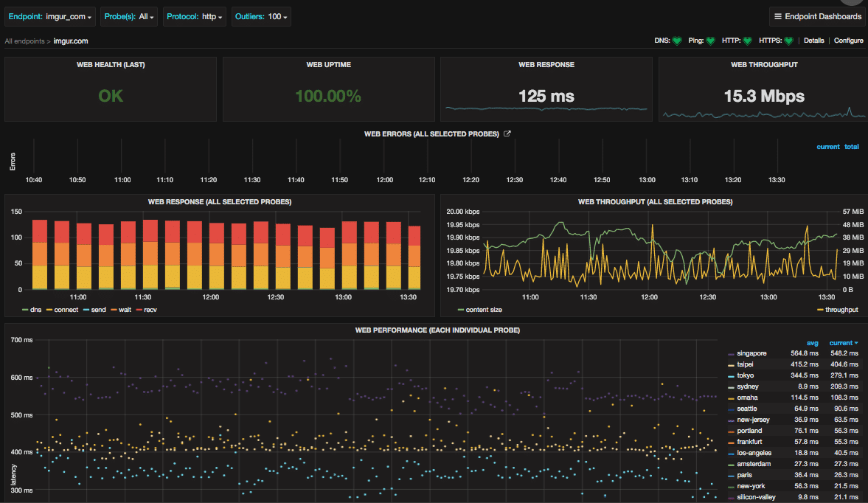Image resolution: width=868 pixels, height=503 pixels.
Task: Click the Ping health heart icon
Action: click(711, 41)
